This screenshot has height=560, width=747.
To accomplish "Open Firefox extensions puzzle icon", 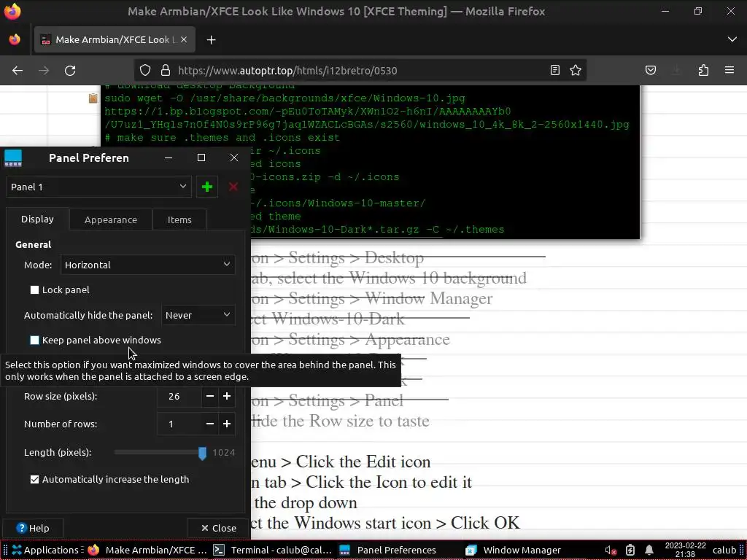I will (703, 71).
